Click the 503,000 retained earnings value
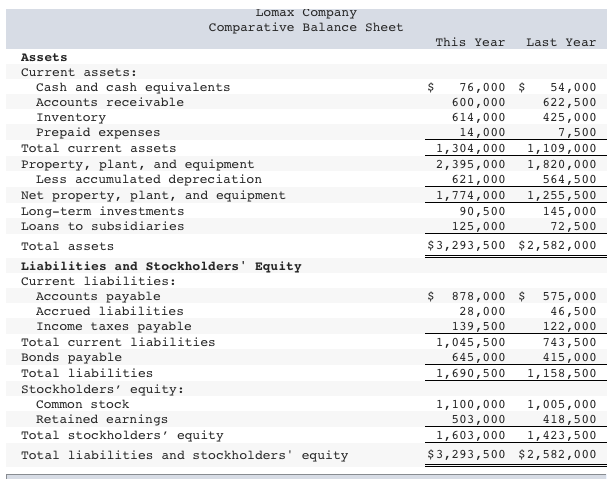 click(478, 419)
